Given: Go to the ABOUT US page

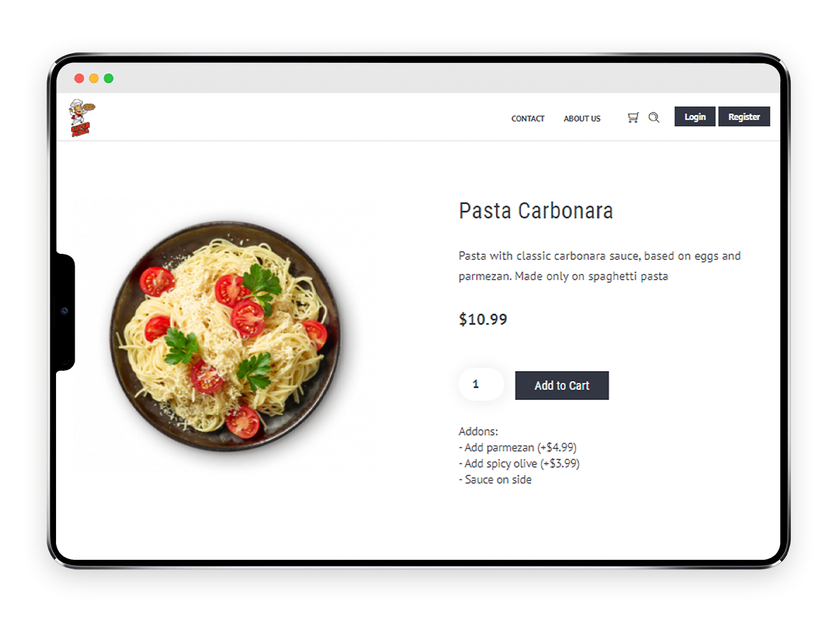Looking at the screenshot, I should [x=582, y=118].
